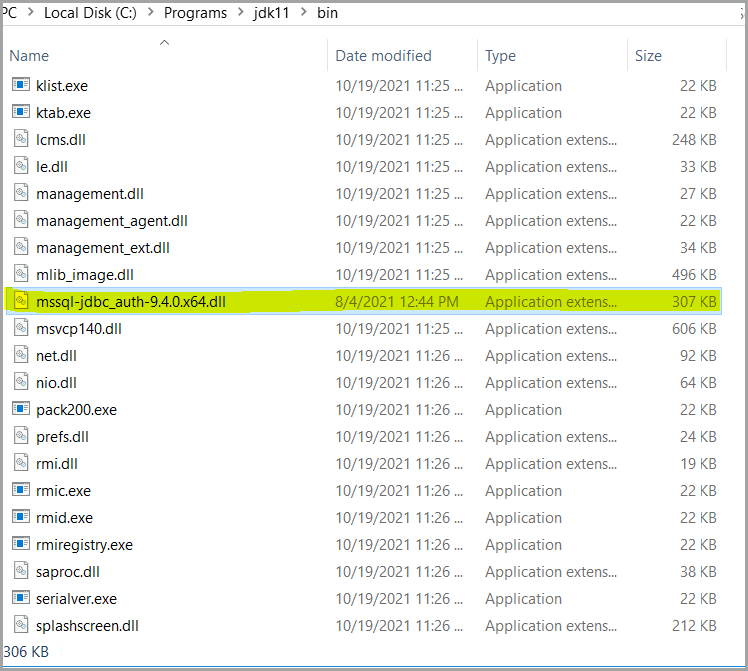
Task: Click the 496 KB size value
Action: (694, 275)
